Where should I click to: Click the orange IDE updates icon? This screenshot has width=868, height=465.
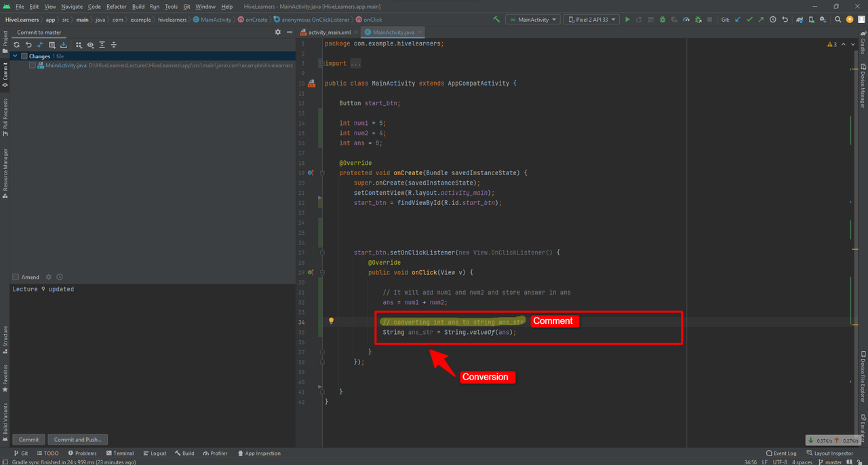pos(849,20)
